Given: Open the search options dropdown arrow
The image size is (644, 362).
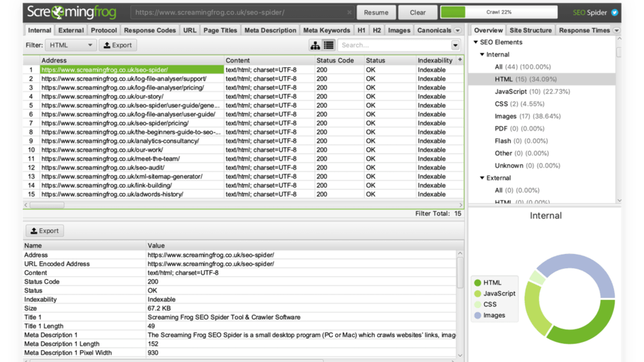Looking at the screenshot, I should click(x=455, y=45).
